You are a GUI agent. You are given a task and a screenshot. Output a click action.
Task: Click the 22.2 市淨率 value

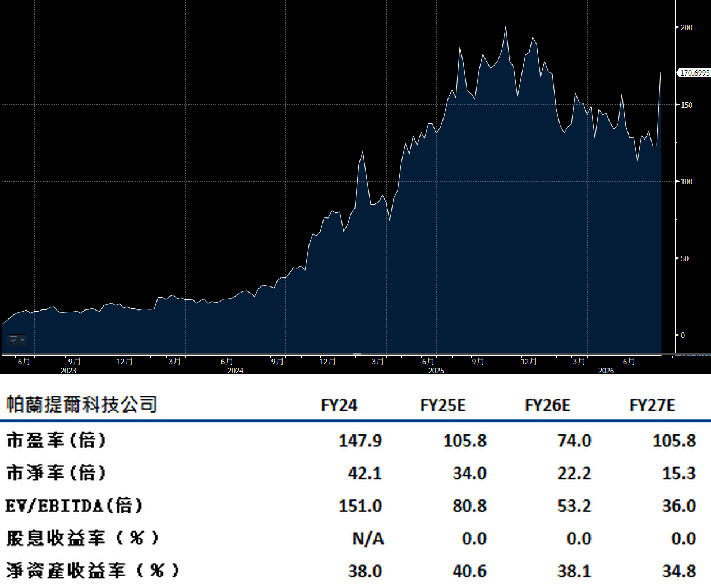point(574,473)
